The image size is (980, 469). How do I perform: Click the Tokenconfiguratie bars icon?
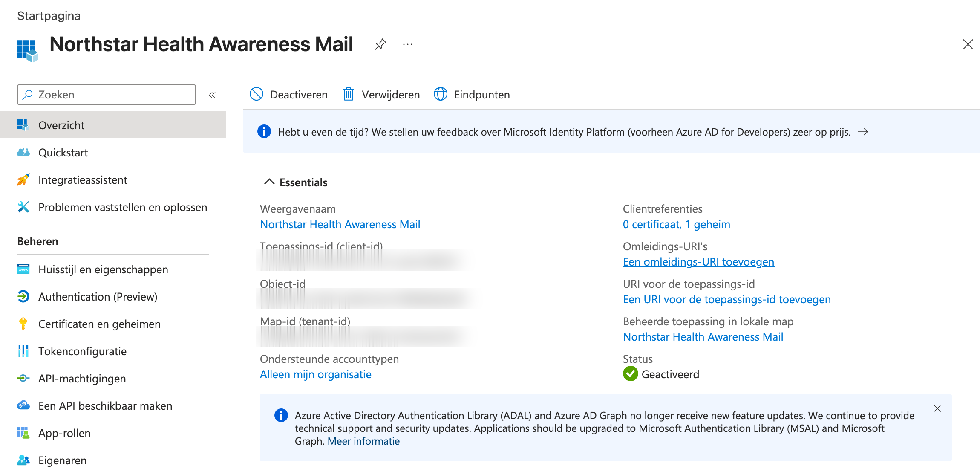coord(23,351)
